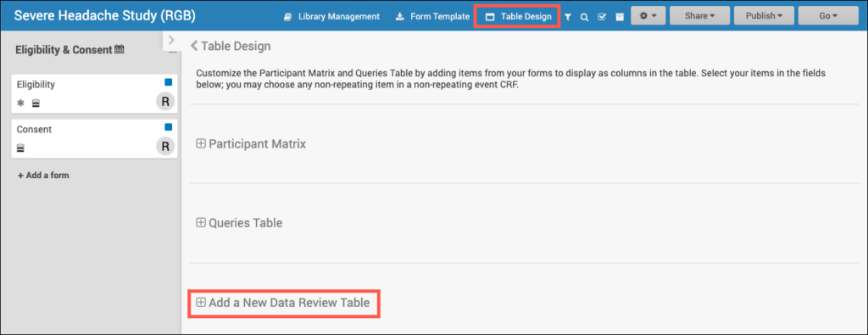The image size is (868, 335).
Task: Open Library Management from the header
Action: (x=331, y=17)
